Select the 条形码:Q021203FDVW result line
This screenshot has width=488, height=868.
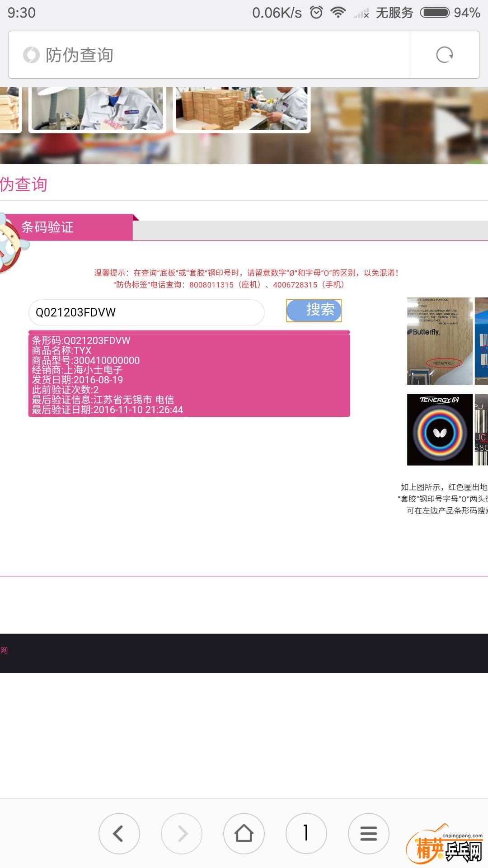(x=81, y=340)
